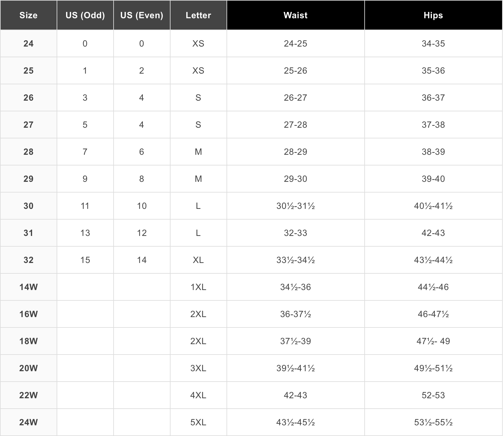Viewport: 504px width, 436px height.
Task: Select the size 28 row label
Action: click(x=29, y=152)
